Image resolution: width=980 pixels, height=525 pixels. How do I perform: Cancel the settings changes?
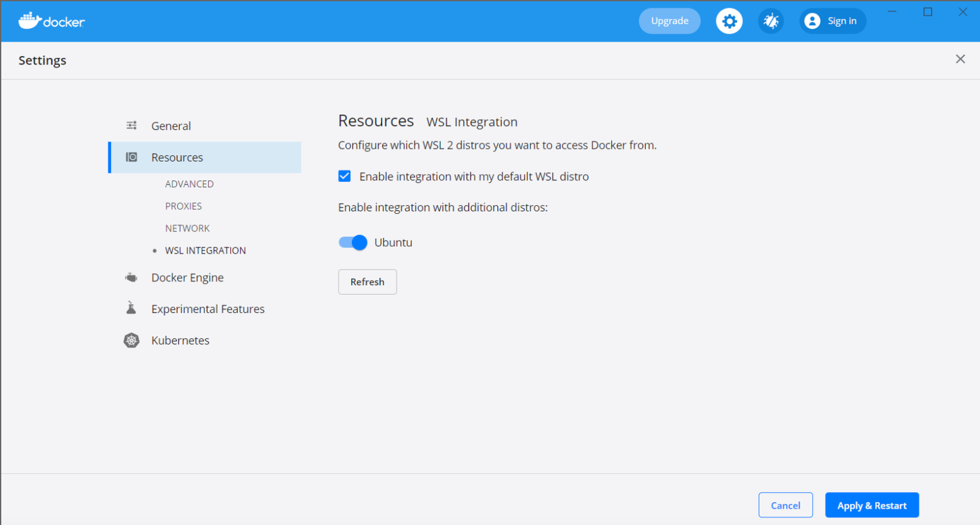pos(785,505)
